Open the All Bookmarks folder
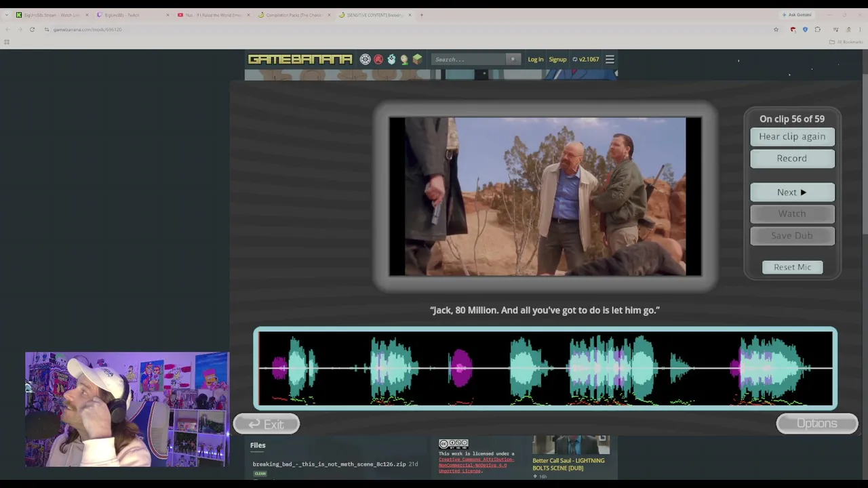Screen dimensions: 868x488 pyautogui.click(x=846, y=42)
